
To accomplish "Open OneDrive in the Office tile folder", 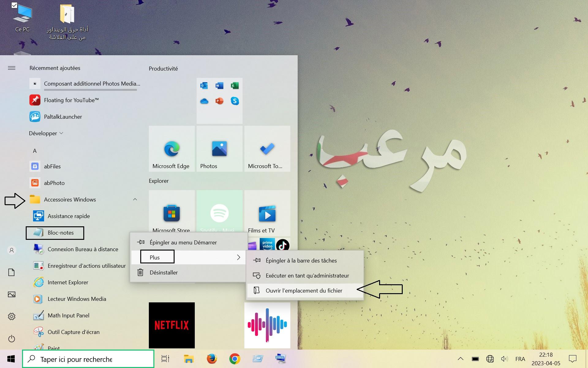I will coord(204,101).
